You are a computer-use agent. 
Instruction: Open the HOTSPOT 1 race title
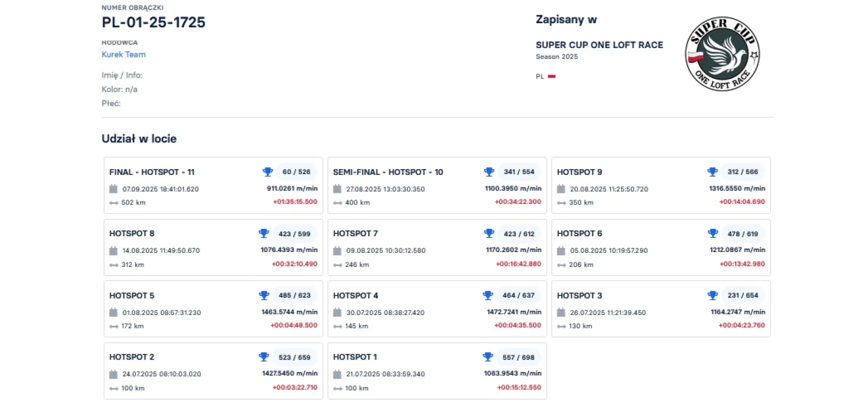click(x=355, y=357)
